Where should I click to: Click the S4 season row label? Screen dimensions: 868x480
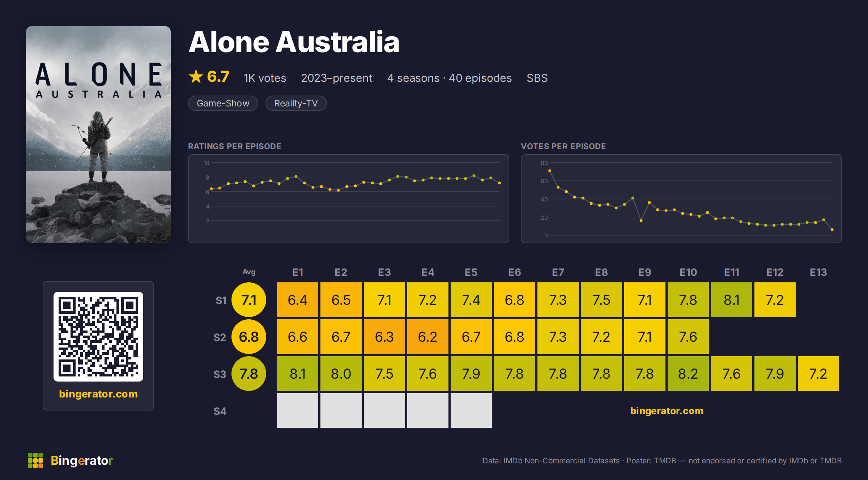click(220, 411)
